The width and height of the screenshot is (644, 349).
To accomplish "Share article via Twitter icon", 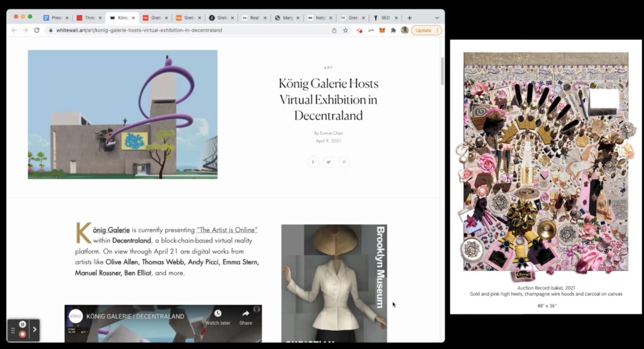I will click(328, 162).
